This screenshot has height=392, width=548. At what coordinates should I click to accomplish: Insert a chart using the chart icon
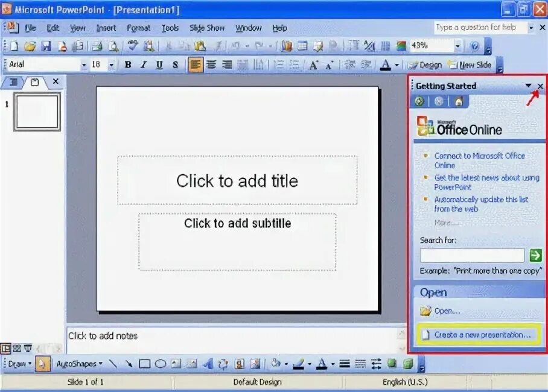click(x=286, y=46)
